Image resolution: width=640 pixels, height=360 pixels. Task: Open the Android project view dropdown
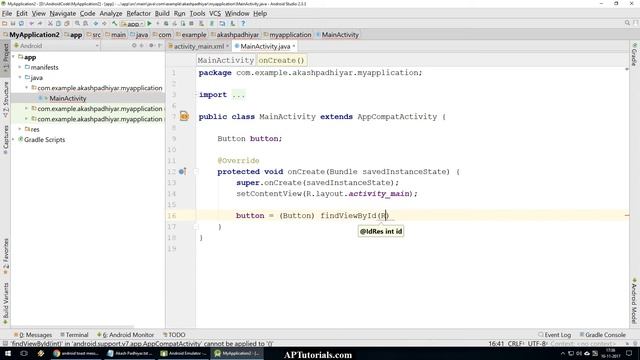[56, 46]
